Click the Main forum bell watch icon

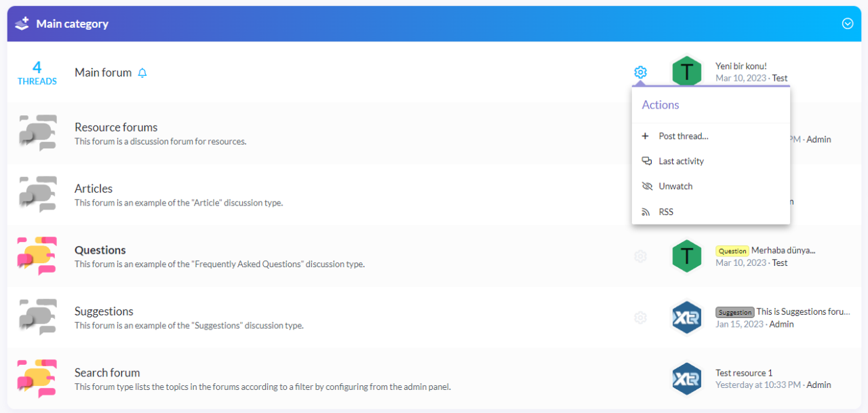(142, 73)
